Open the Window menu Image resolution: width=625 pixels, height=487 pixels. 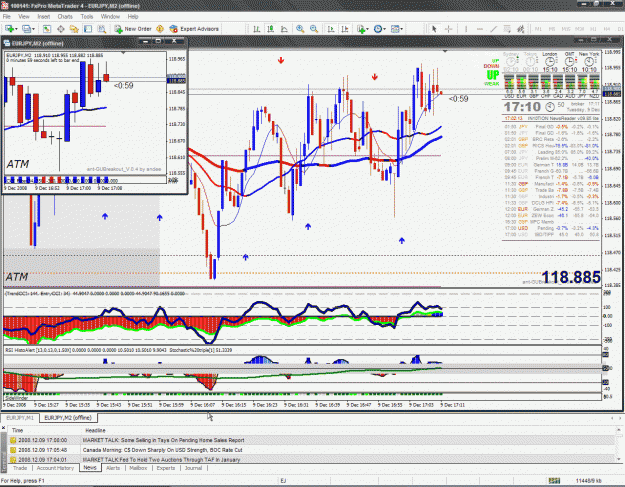pyautogui.click(x=110, y=17)
